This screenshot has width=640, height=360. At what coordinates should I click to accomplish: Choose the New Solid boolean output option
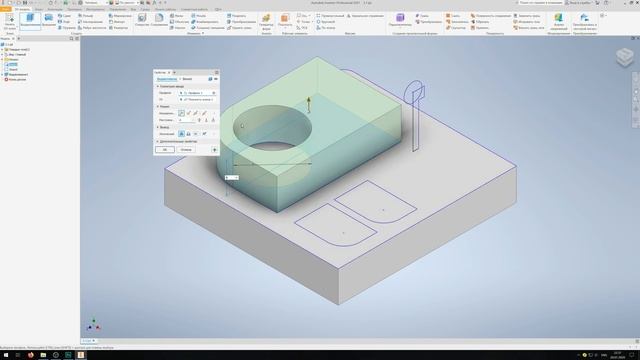tap(204, 134)
